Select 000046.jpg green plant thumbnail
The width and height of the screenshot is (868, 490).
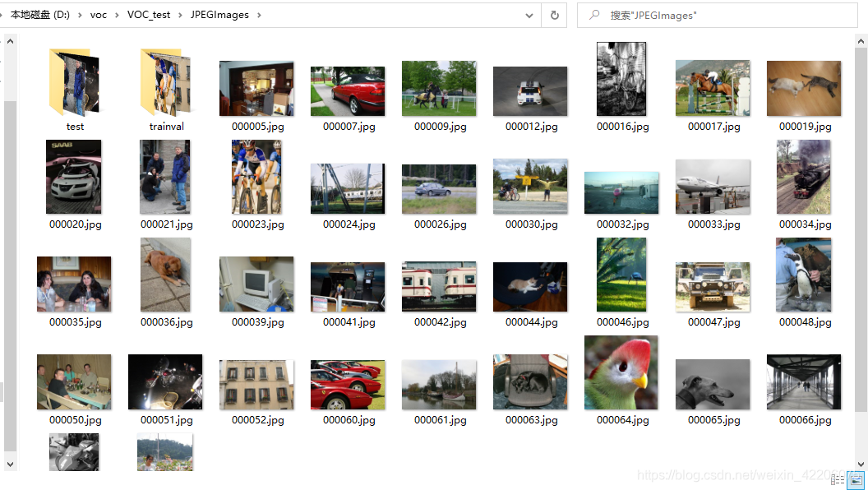pyautogui.click(x=621, y=275)
